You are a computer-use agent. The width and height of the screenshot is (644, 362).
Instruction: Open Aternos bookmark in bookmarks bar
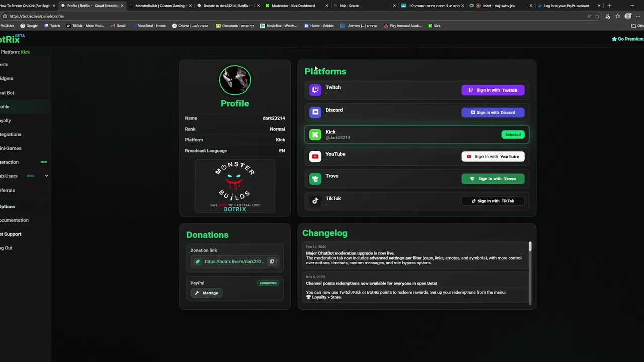click(x=359, y=26)
